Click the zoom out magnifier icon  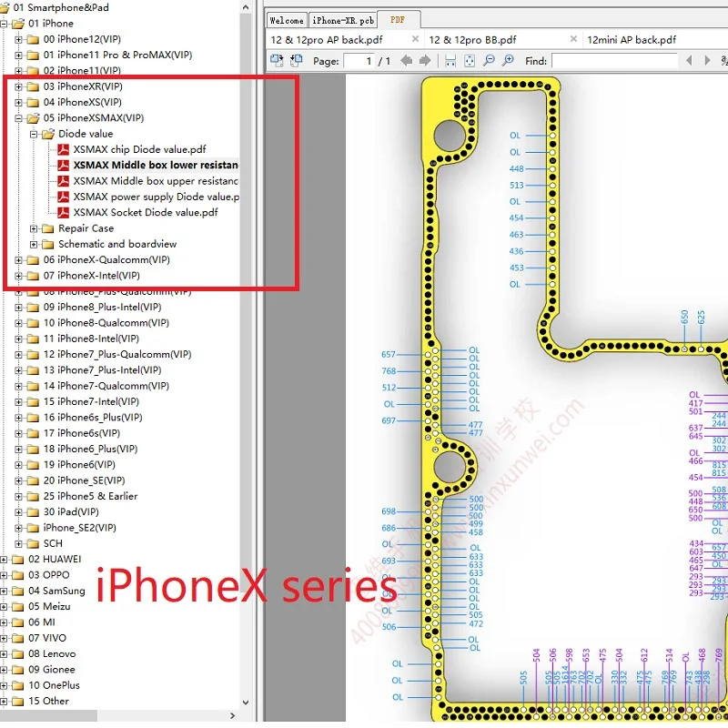[x=489, y=60]
